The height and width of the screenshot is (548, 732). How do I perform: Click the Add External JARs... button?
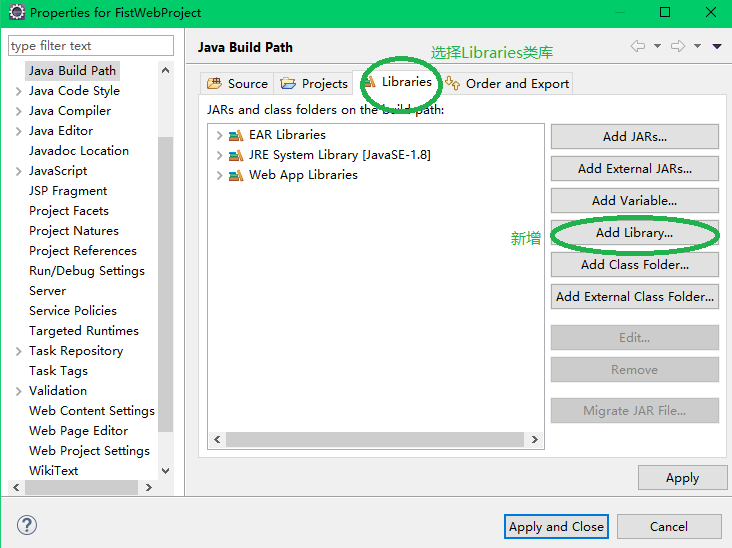635,169
